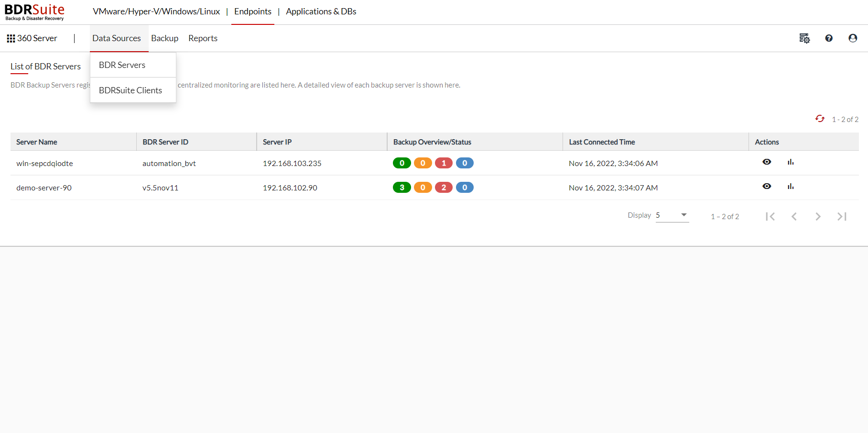Select BDR Servers from the dropdown
The image size is (868, 433).
coord(133,65)
